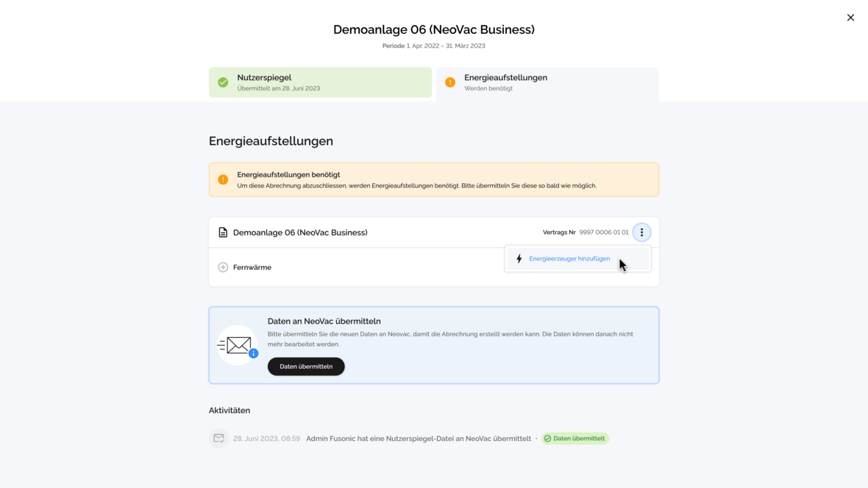The width and height of the screenshot is (868, 488).
Task: Click the document icon beside Demoanlage 06
Action: click(223, 233)
